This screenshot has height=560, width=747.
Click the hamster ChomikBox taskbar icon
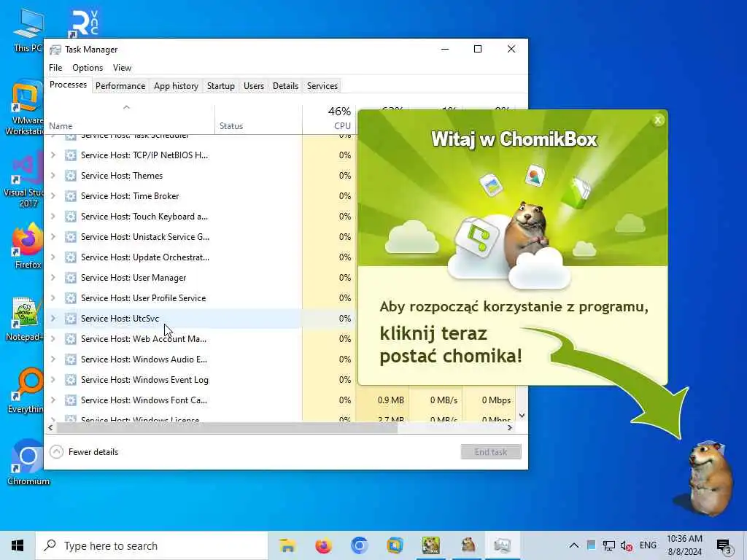coord(468,545)
